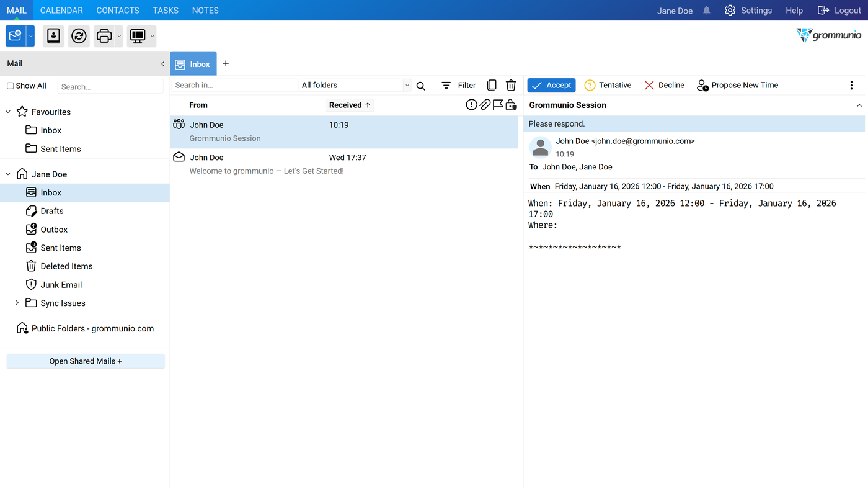Click the search magnifier icon
Image resolution: width=868 pixels, height=489 pixels.
pos(421,86)
